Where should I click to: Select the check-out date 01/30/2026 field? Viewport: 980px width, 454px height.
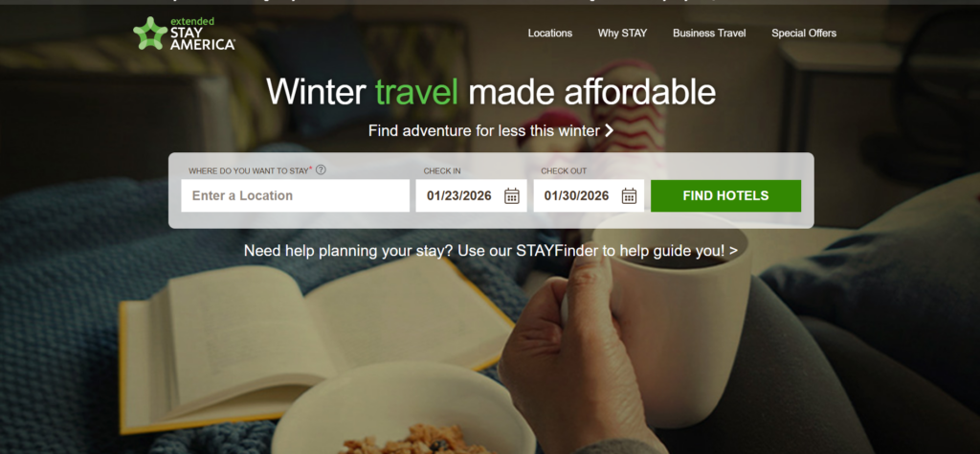pos(589,195)
